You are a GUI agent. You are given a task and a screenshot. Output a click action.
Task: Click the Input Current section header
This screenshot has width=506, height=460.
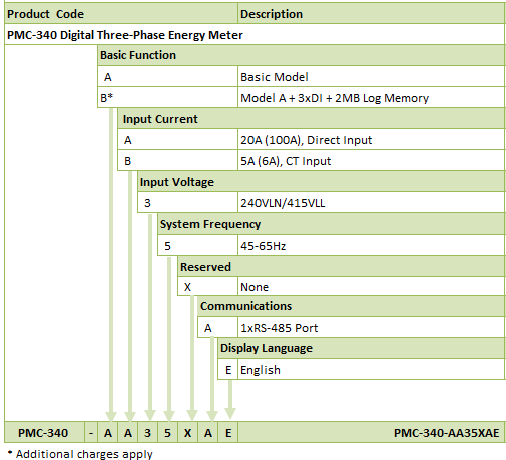pyautogui.click(x=311, y=119)
